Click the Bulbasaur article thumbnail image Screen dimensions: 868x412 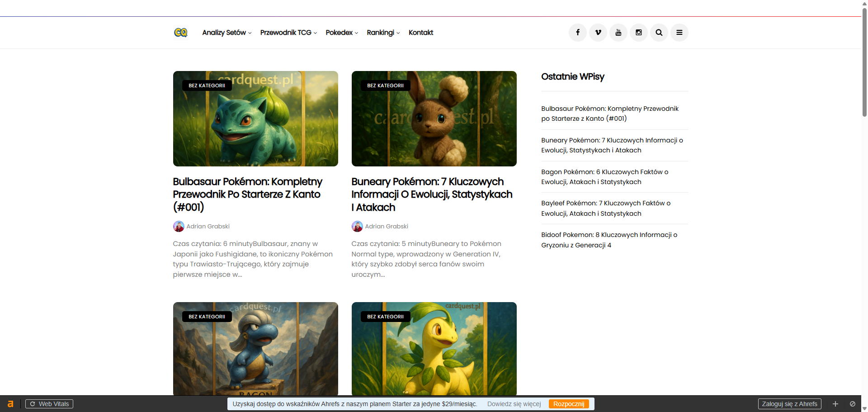255,118
